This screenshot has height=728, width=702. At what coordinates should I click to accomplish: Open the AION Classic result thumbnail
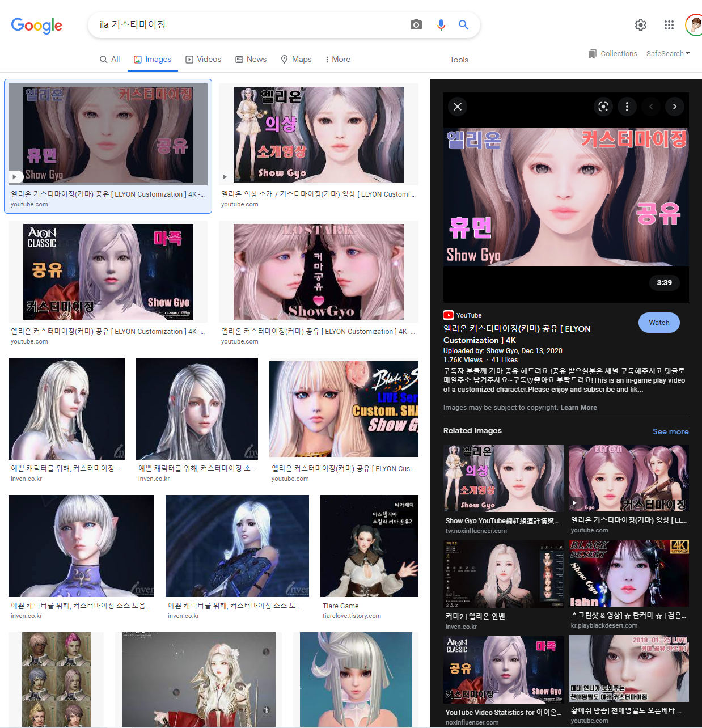tap(108, 272)
